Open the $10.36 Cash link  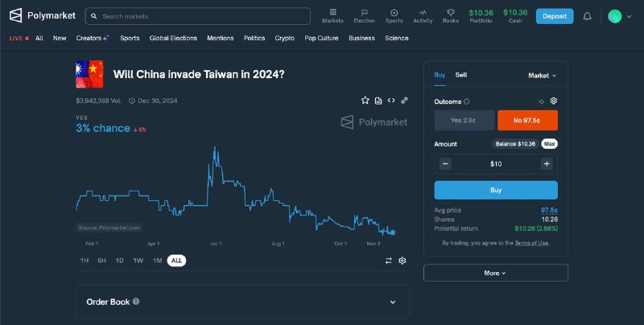tap(515, 16)
